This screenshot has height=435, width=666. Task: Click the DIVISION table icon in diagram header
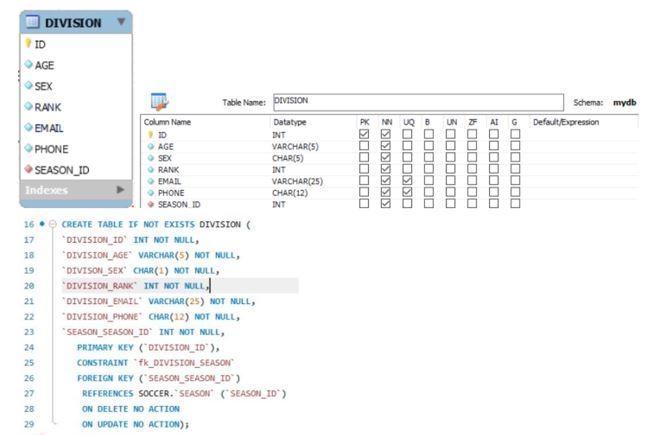click(x=32, y=22)
